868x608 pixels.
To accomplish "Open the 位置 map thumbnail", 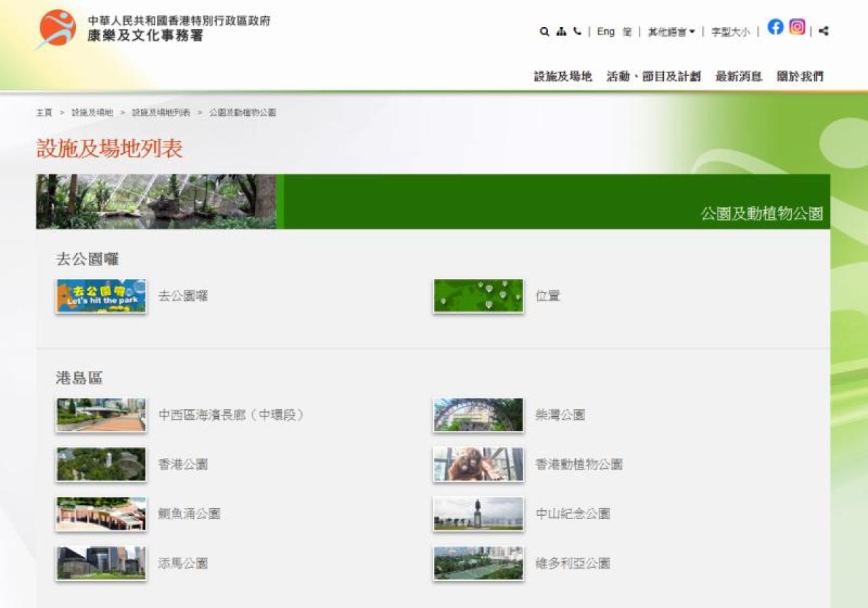I will (x=478, y=296).
